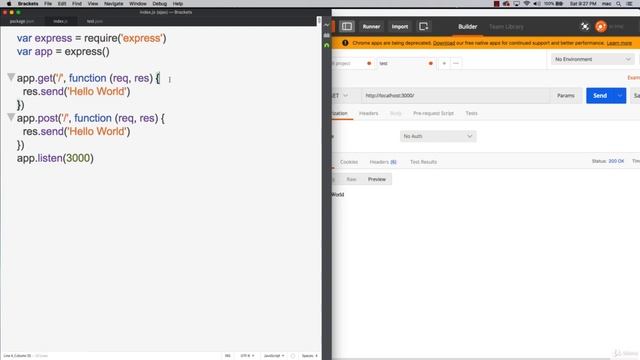Click the Runner button
Viewport: 640px width, 360px height.
tap(371, 27)
